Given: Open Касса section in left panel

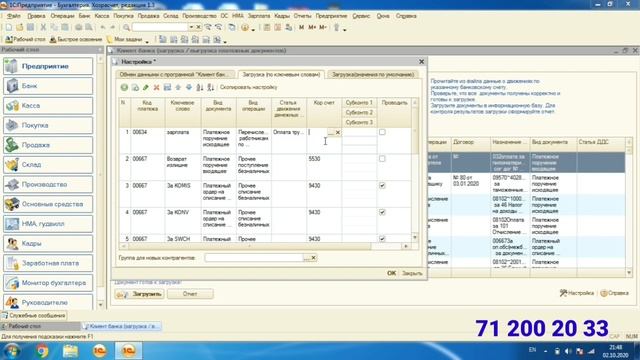Looking at the screenshot, I should (x=48, y=105).
